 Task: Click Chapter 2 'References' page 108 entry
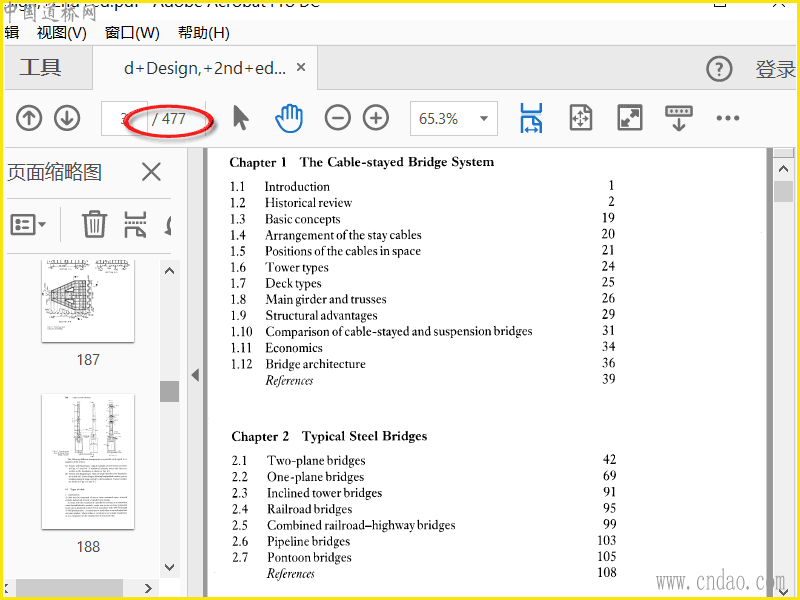291,574
